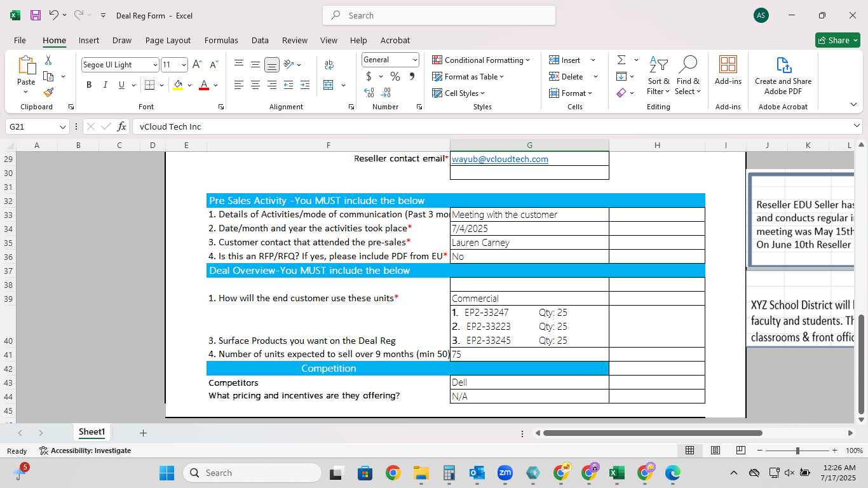Viewport: 868px width, 488px height.
Task: Switch to the Acrobat ribbon tab
Action: coord(395,40)
